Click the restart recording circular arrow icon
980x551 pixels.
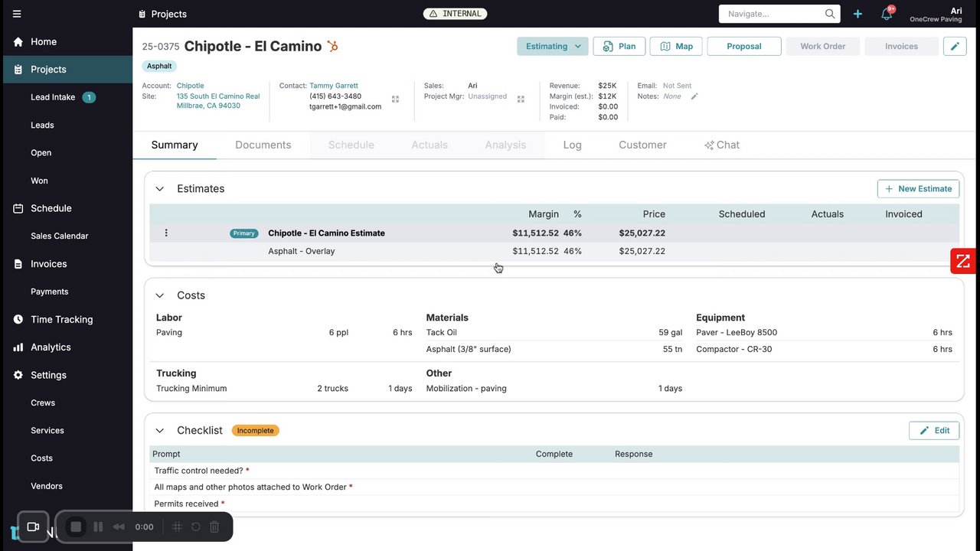[195, 527]
